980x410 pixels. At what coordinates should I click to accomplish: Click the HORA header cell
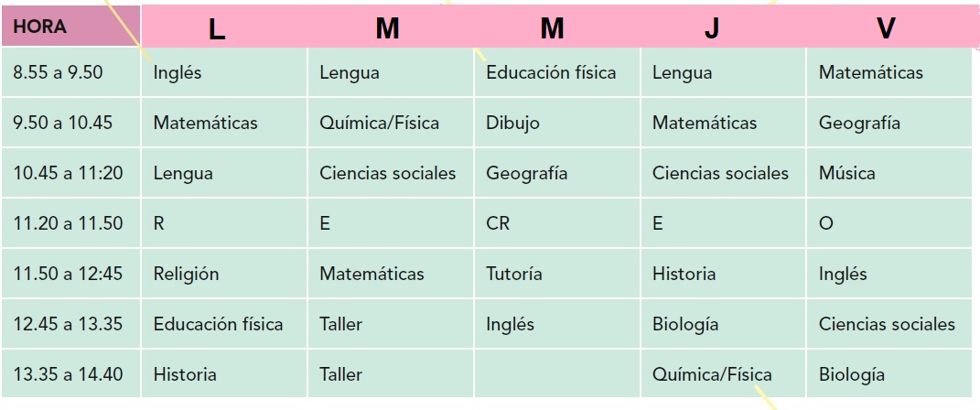70,27
